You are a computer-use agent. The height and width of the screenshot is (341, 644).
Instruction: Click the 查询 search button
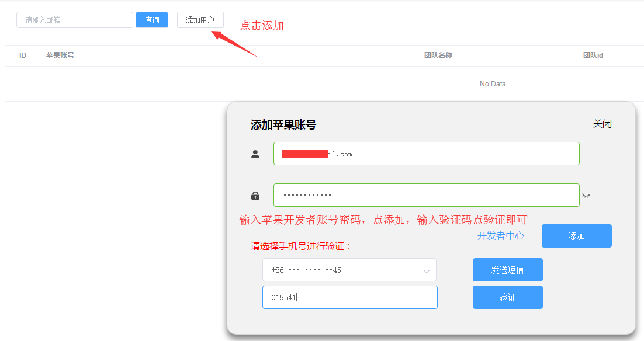point(152,20)
